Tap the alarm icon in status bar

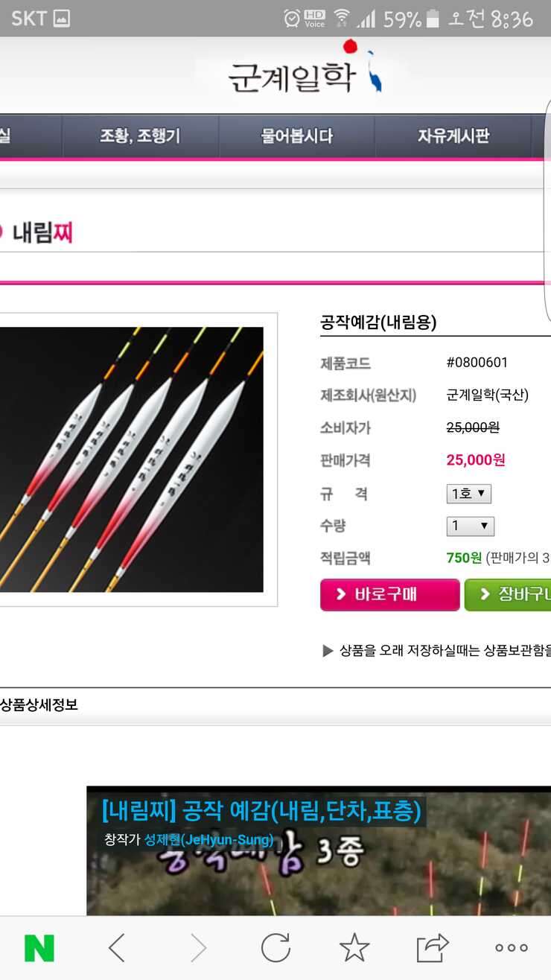[x=292, y=19]
